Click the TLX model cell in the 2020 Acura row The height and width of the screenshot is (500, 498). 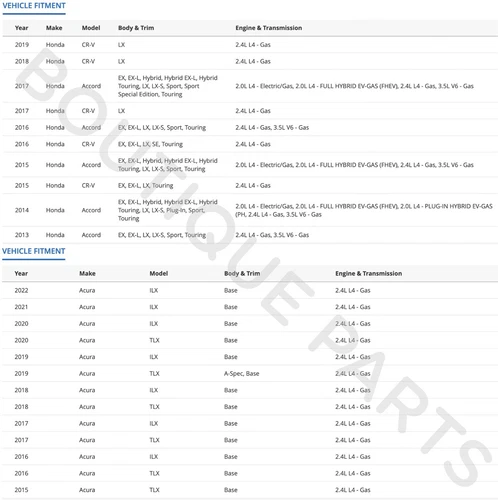pyautogui.click(x=154, y=340)
